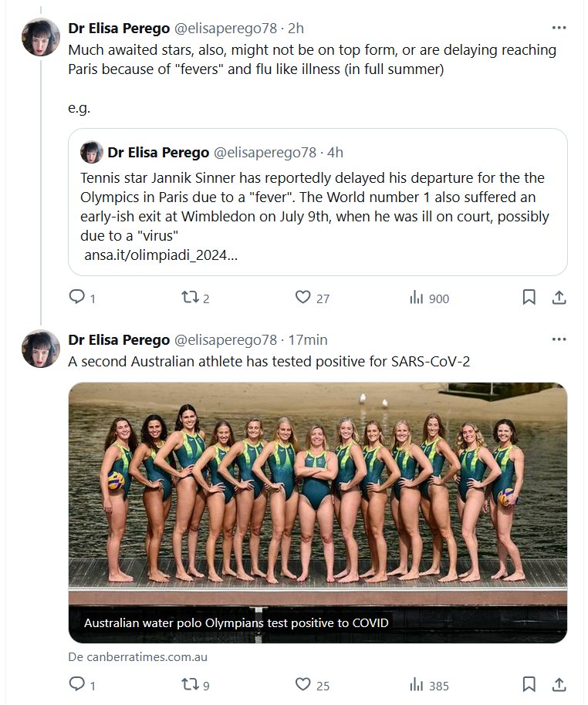Open more options on the SARS-CoV-2 tweet
This screenshot has height=705, width=588.
[x=559, y=340]
